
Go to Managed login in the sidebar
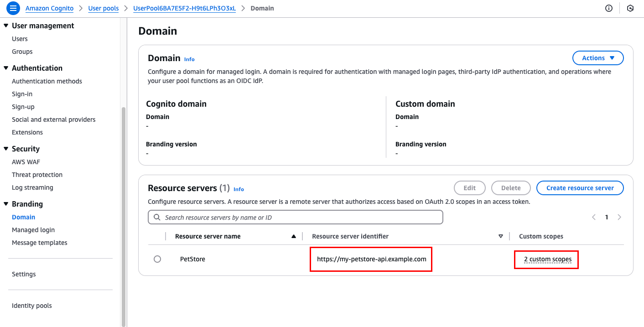(x=33, y=229)
